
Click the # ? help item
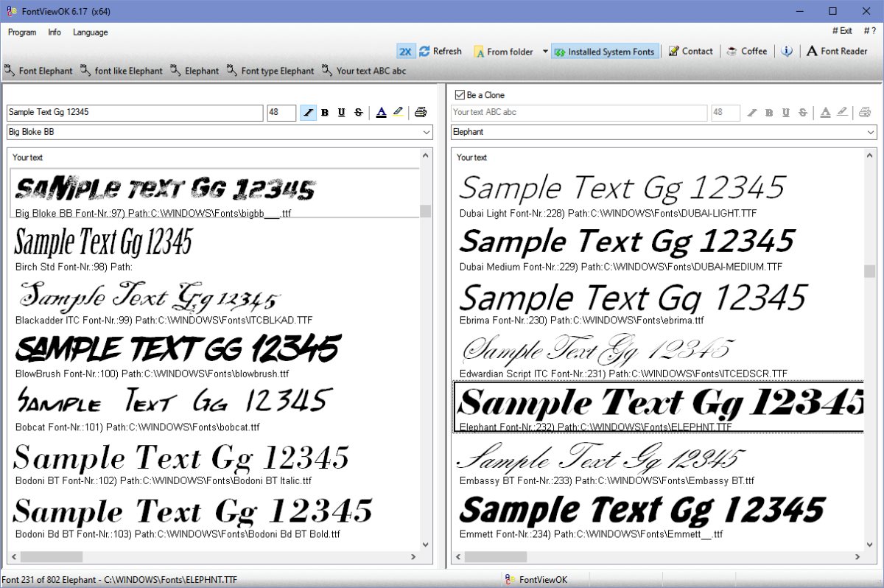click(x=869, y=31)
